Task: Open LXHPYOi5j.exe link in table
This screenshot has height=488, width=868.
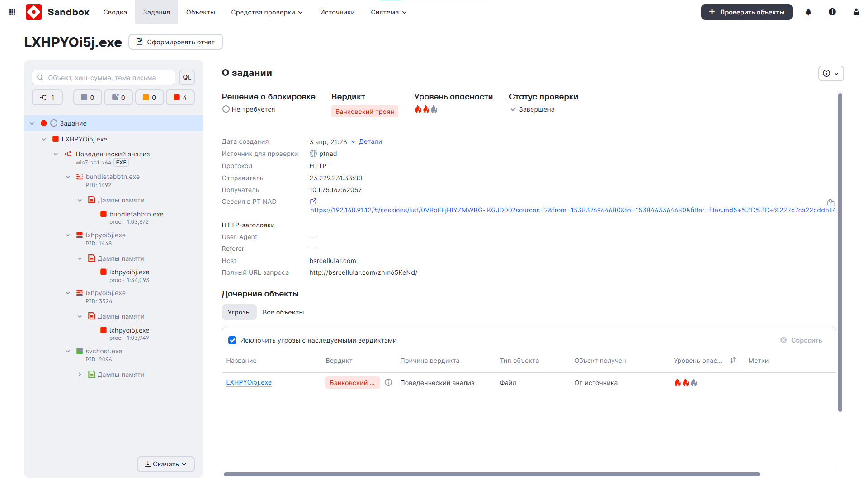Action: tap(249, 383)
